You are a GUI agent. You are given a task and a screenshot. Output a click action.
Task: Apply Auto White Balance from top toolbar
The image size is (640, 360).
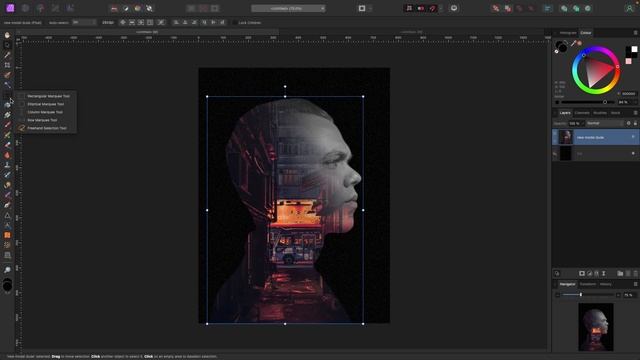click(149, 9)
